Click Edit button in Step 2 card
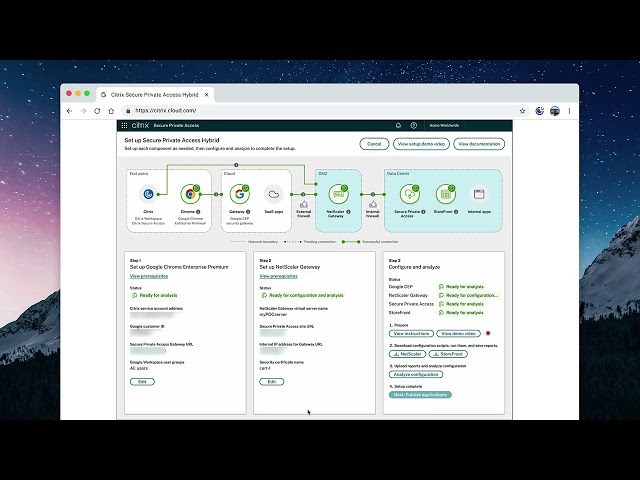 271,382
